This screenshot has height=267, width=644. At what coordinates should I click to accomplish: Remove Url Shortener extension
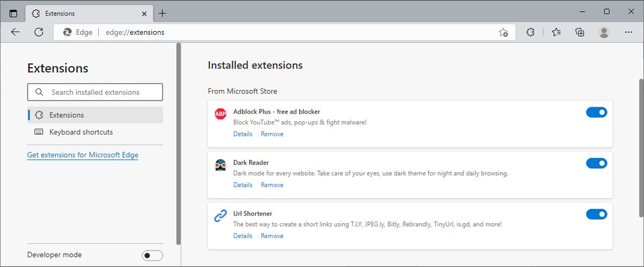tap(272, 236)
